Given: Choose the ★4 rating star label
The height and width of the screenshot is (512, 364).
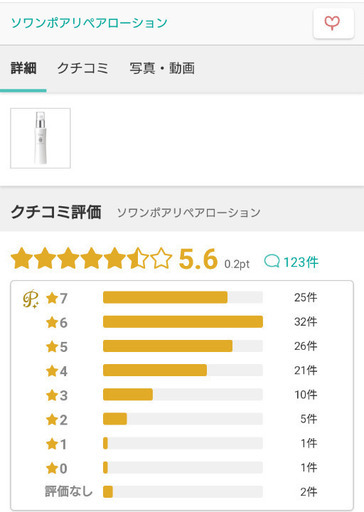Looking at the screenshot, I should (x=57, y=371).
